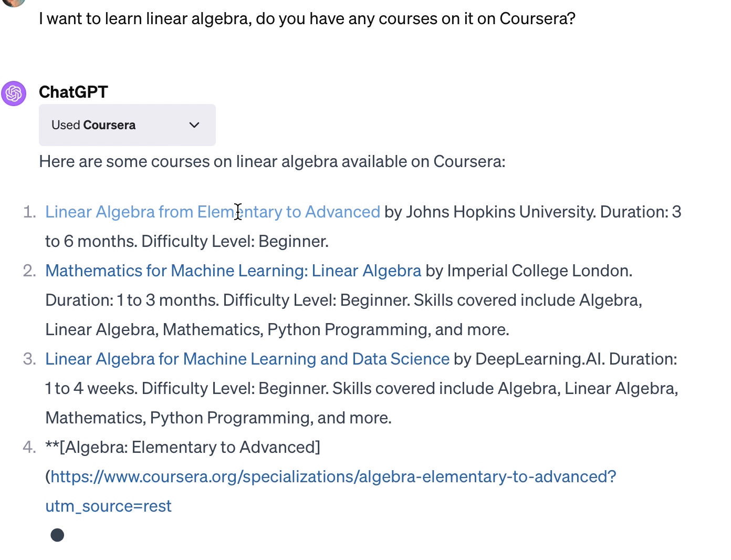
Task: Click the black streaming response cursor dot
Action: (x=57, y=535)
